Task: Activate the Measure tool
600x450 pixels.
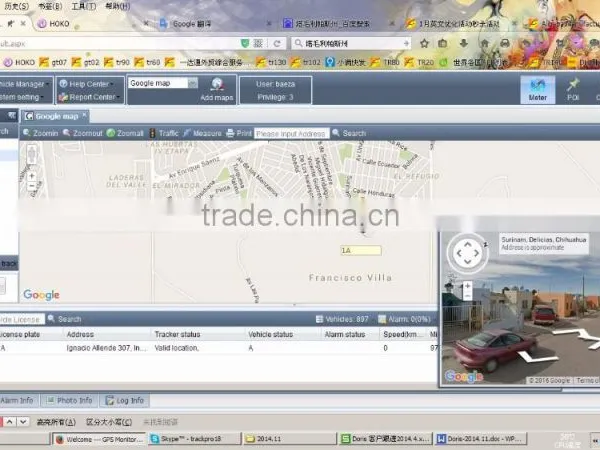Action: click(x=202, y=133)
